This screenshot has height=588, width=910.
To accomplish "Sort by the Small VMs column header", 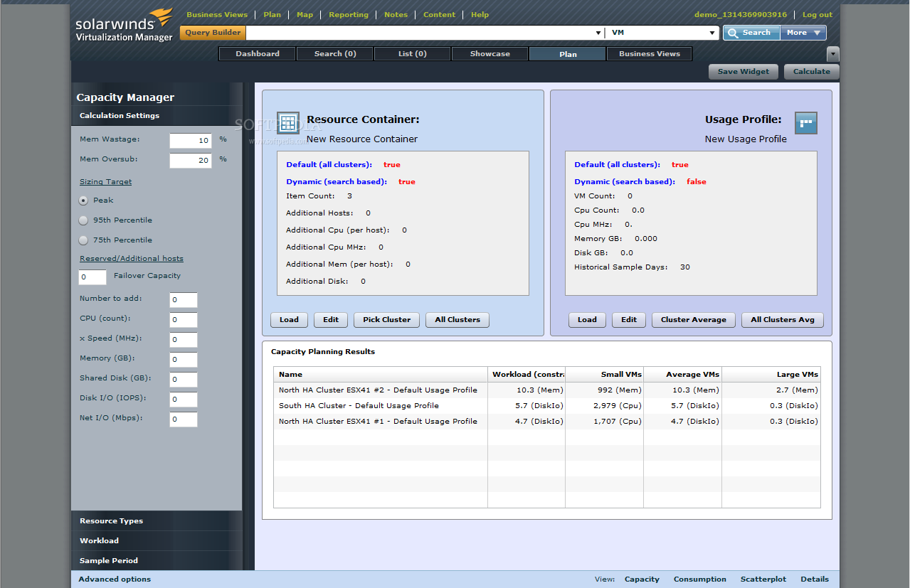I will coord(605,375).
